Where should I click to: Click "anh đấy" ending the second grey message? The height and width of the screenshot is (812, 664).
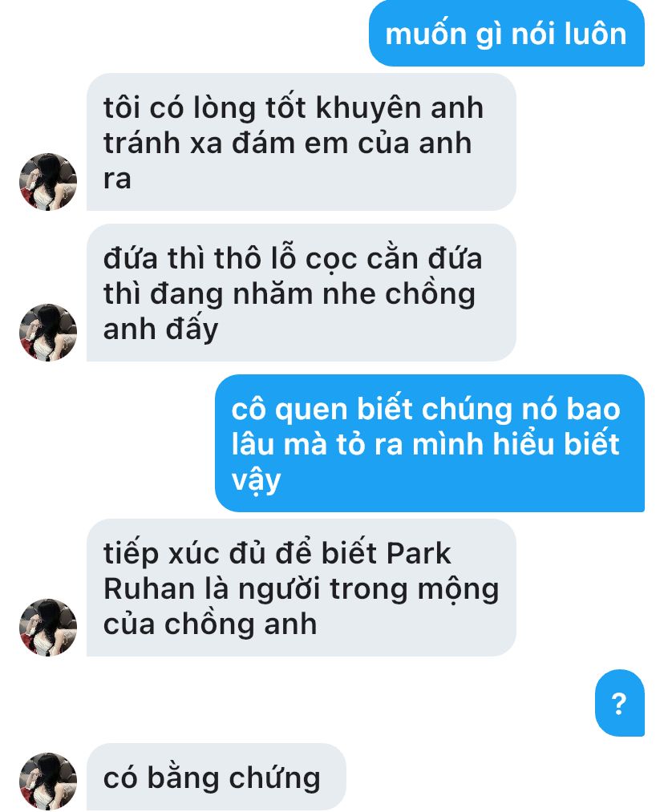(x=160, y=329)
